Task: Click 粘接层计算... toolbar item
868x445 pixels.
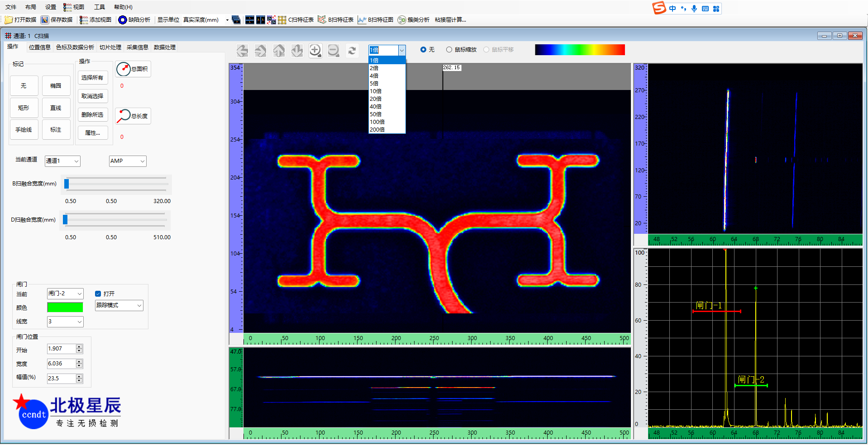Action: [x=450, y=20]
